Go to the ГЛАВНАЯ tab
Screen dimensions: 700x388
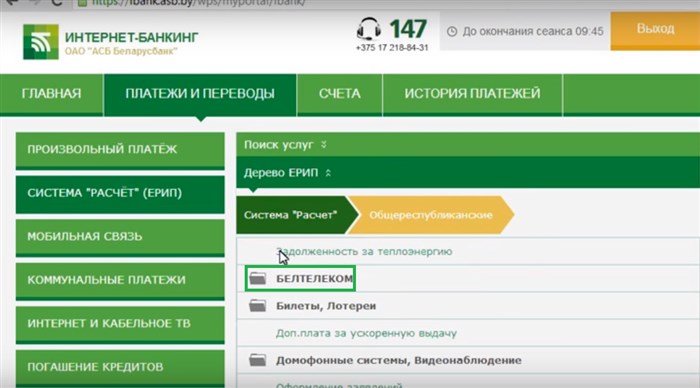click(x=51, y=94)
